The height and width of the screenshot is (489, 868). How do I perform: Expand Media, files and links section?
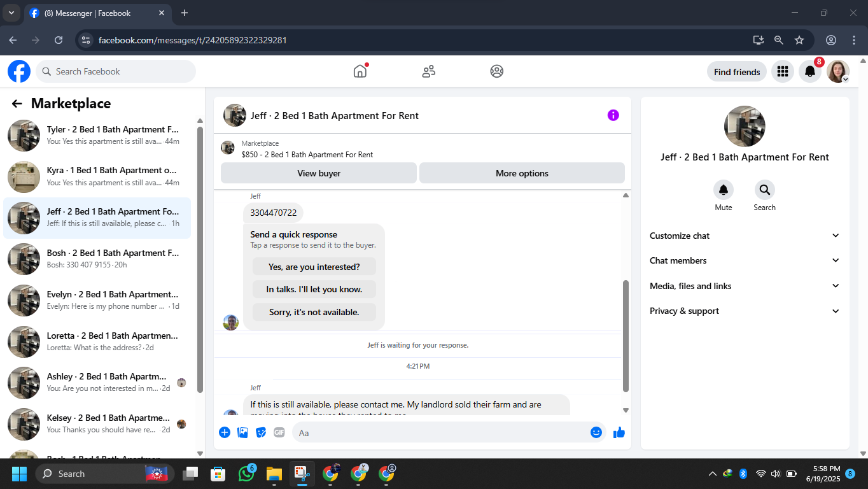point(745,286)
